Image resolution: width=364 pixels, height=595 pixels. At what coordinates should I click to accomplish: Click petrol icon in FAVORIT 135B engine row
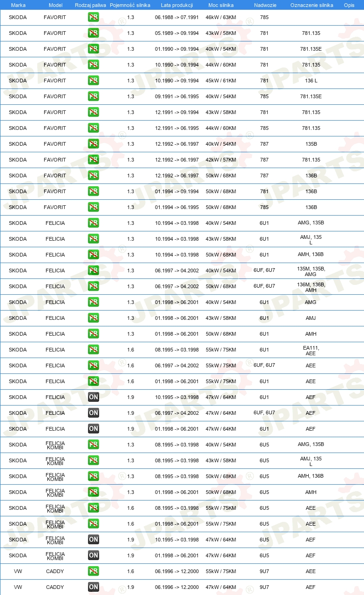[x=93, y=144]
